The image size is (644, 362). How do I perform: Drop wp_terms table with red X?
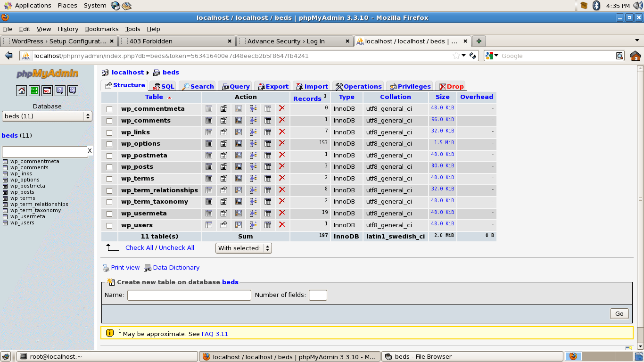(282, 178)
